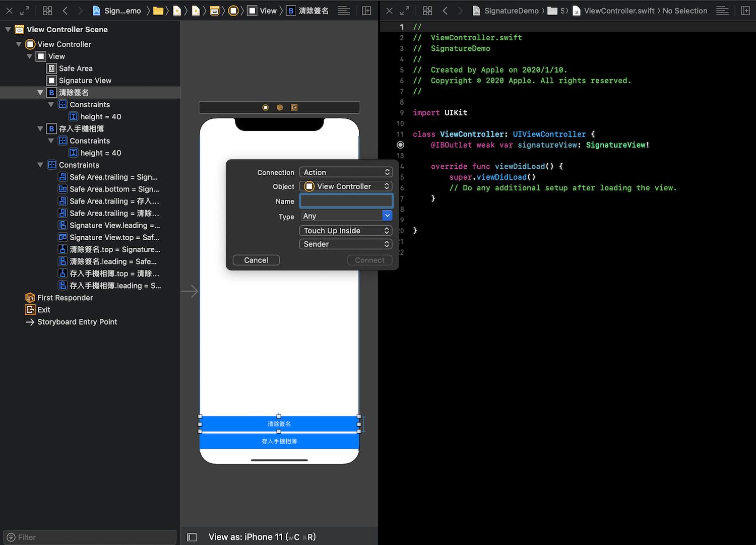Collapse the View's Constraints group
This screenshot has height=545, width=756.
pos(40,165)
